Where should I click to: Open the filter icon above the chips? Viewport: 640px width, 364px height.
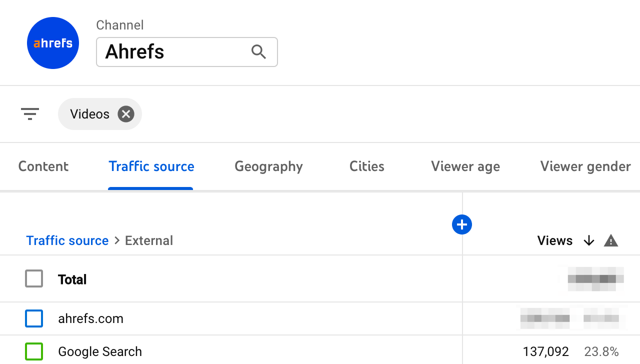coord(30,113)
